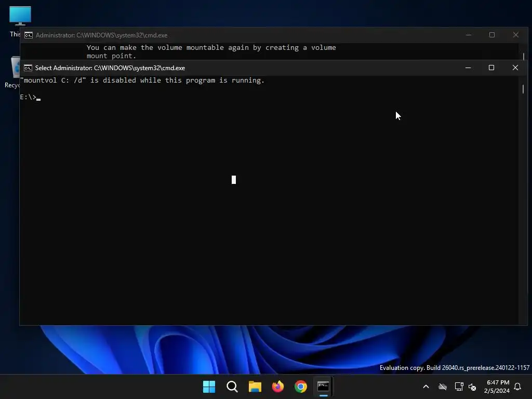Image resolution: width=532 pixels, height=399 pixels.
Task: Open the Windows Start menu
Action: (x=209, y=387)
